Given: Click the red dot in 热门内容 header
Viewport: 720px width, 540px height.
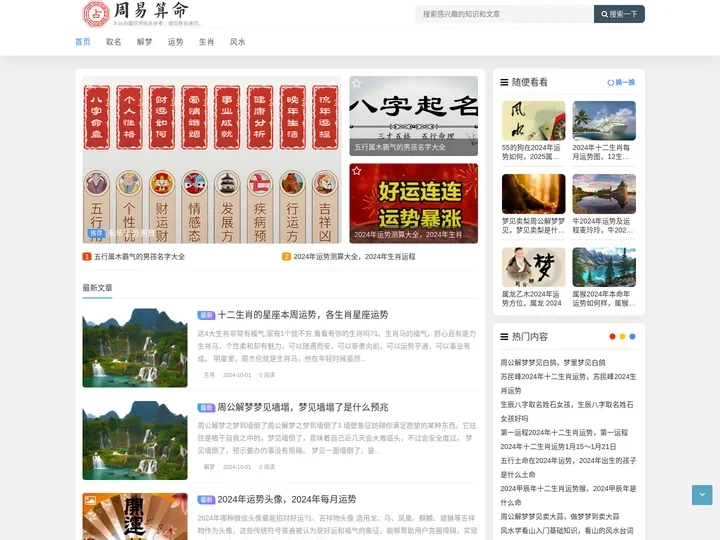Looking at the screenshot, I should point(612,337).
